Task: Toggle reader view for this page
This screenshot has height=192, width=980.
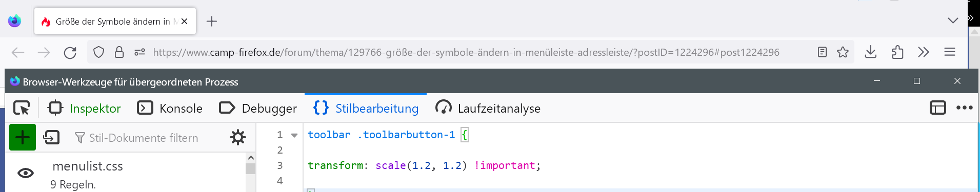Action: pos(822,52)
